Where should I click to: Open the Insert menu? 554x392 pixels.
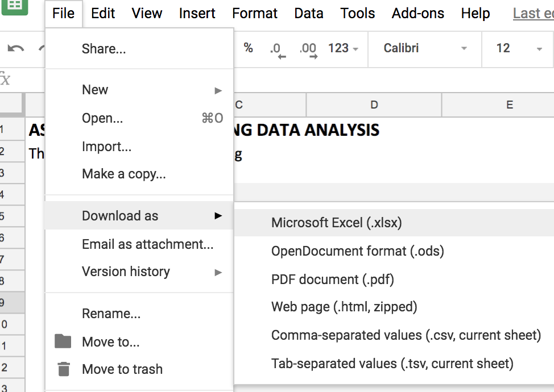point(197,14)
